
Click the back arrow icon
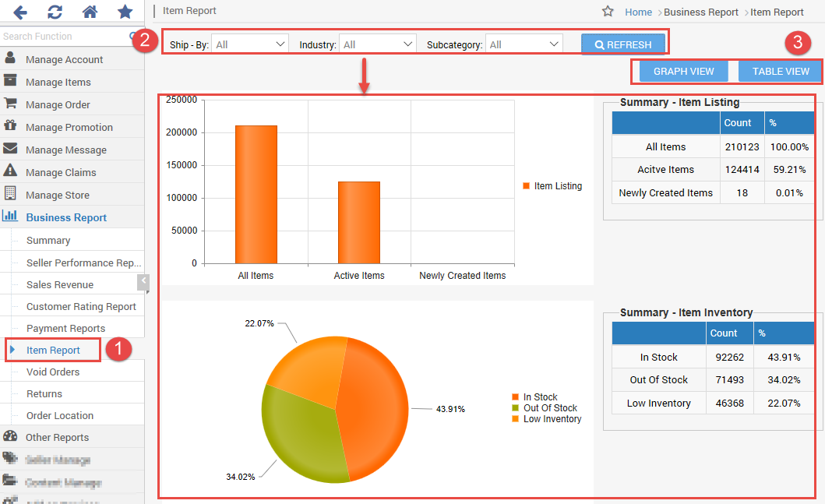point(20,12)
